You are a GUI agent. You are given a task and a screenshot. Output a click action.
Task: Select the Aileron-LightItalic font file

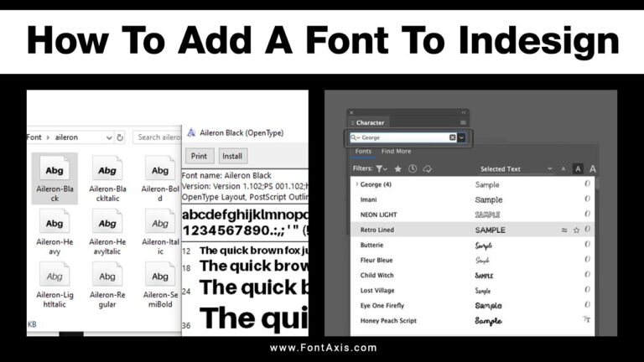pos(55,284)
